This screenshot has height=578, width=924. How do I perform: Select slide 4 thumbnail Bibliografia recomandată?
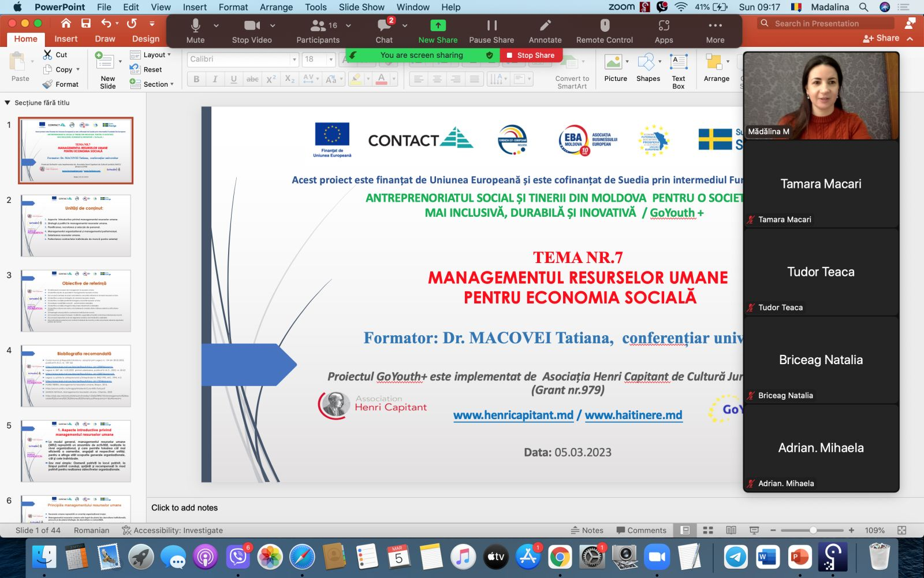pos(76,376)
